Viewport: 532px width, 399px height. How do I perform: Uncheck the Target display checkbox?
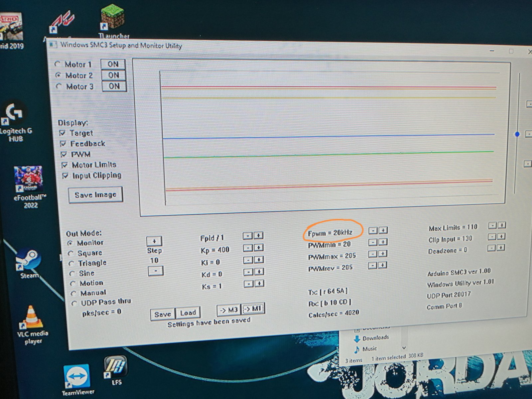pyautogui.click(x=62, y=133)
